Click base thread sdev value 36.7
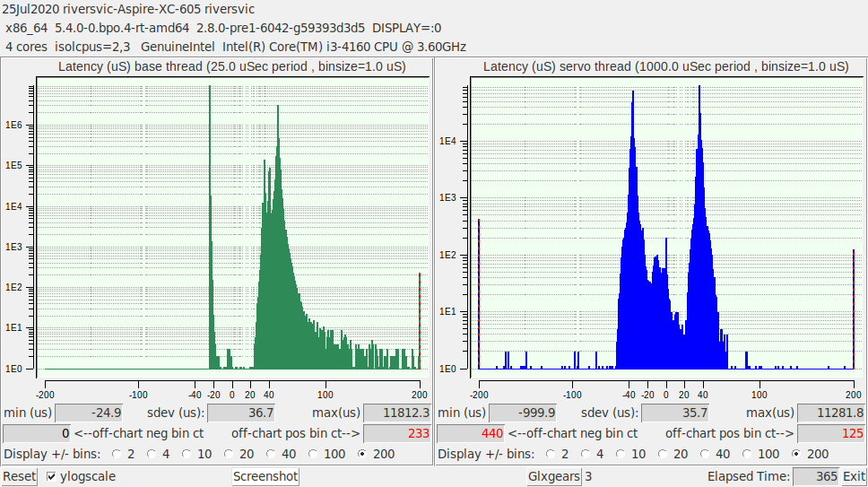The height and width of the screenshot is (487, 868). pos(241,413)
